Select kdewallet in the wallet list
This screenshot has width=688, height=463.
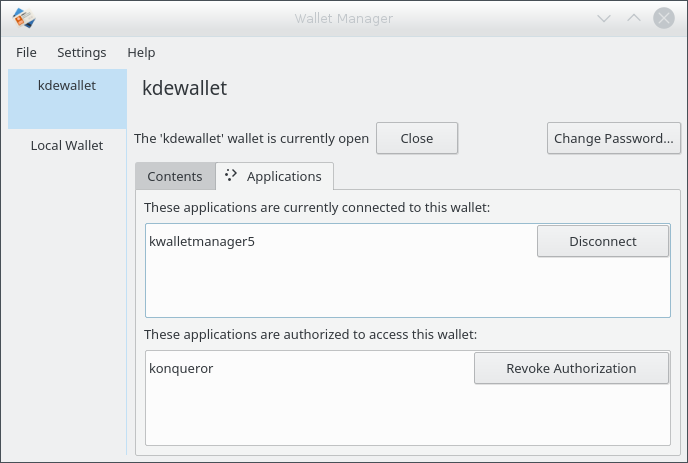[67, 86]
